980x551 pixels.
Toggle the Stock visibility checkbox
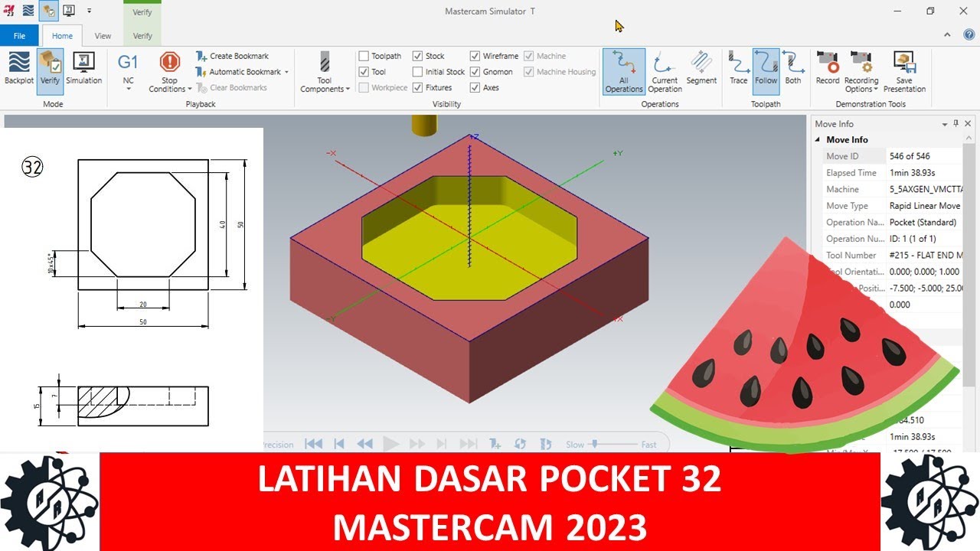coord(417,56)
